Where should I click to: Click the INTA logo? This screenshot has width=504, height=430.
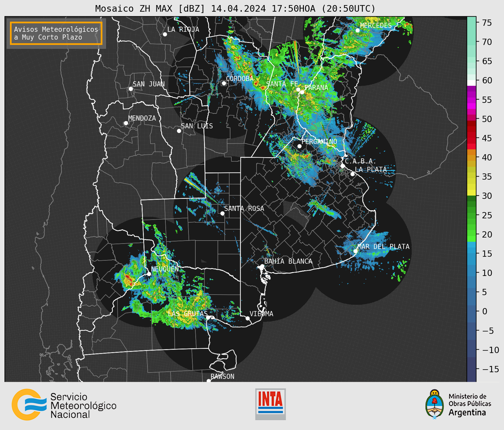(x=270, y=404)
